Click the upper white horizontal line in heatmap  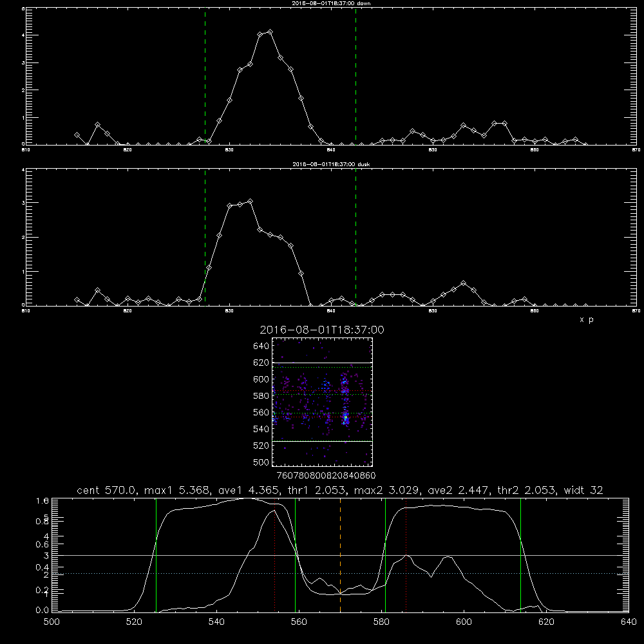click(322, 363)
